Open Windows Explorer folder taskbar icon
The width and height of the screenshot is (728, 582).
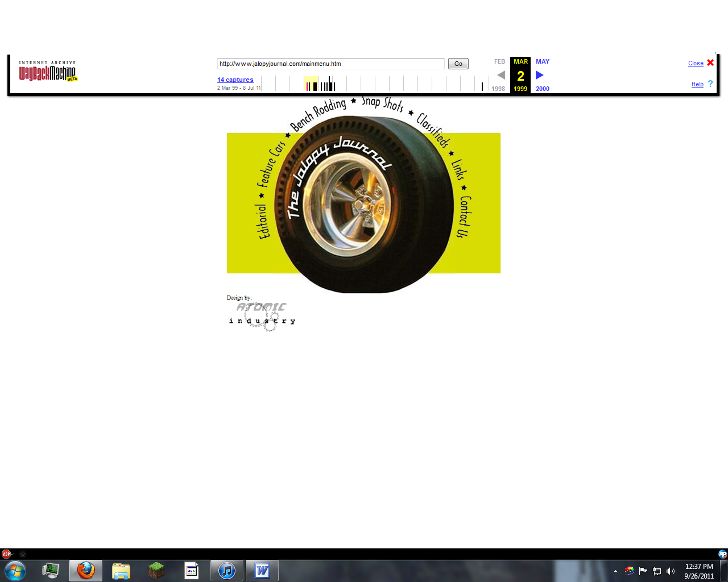coord(121,571)
